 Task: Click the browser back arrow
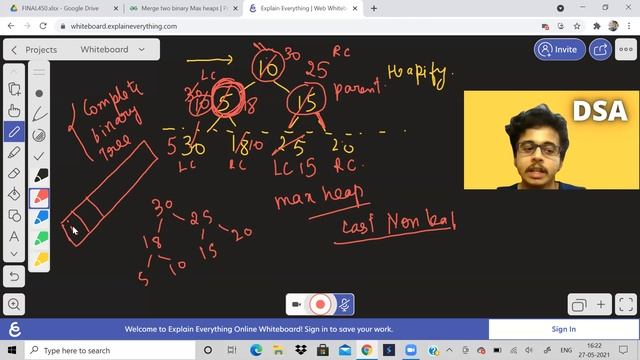[x=11, y=26]
